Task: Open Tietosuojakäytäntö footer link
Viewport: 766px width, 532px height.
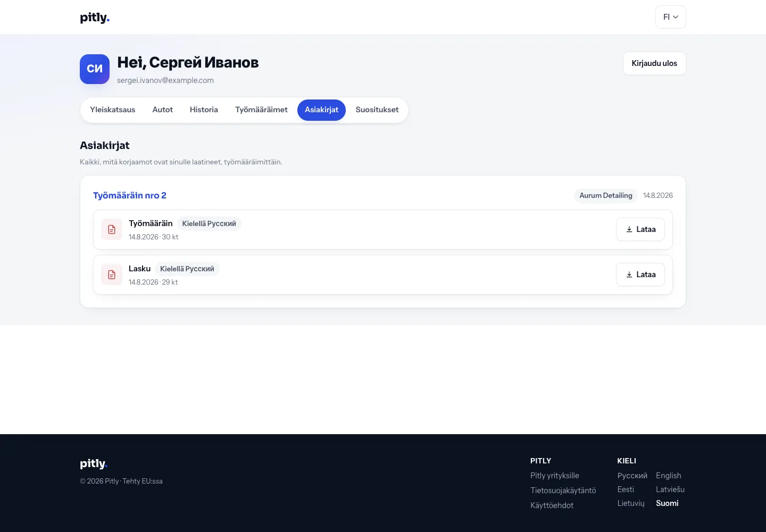Action: [x=563, y=491]
